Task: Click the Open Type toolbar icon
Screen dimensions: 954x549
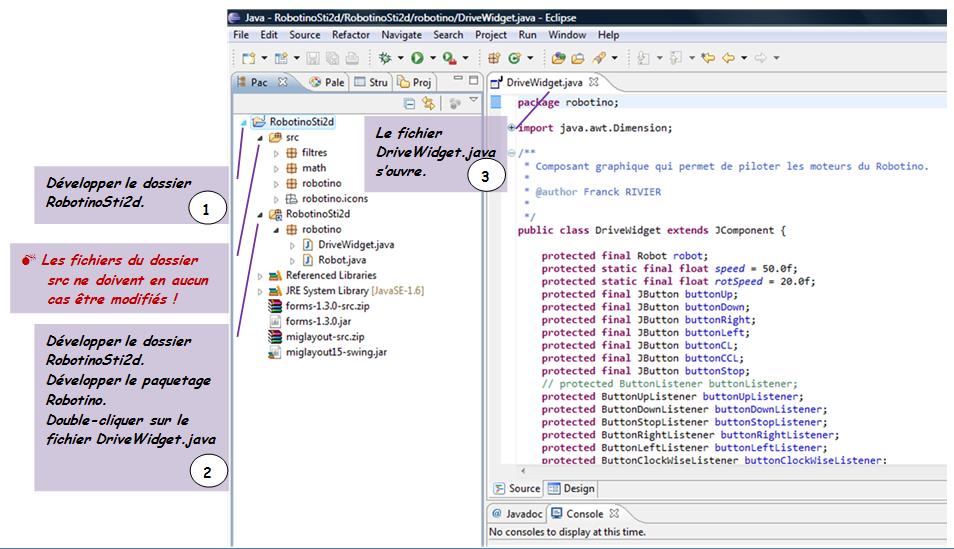Action: pos(559,59)
